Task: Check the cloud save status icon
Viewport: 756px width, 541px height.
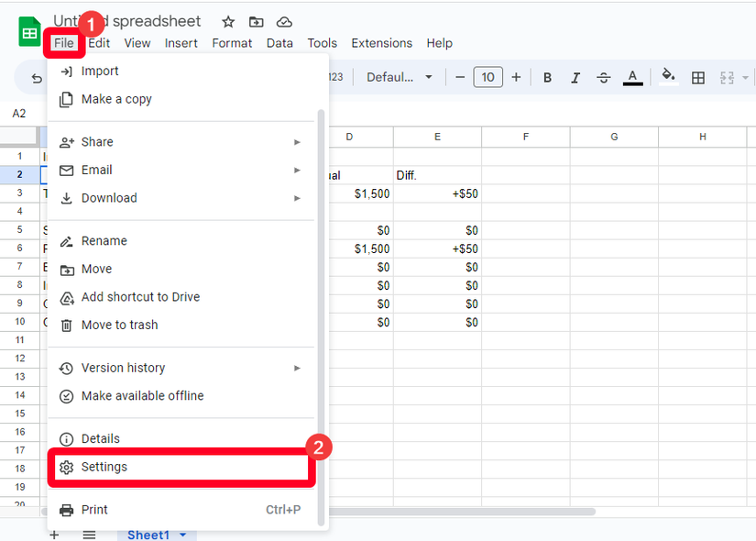Action: click(x=284, y=22)
